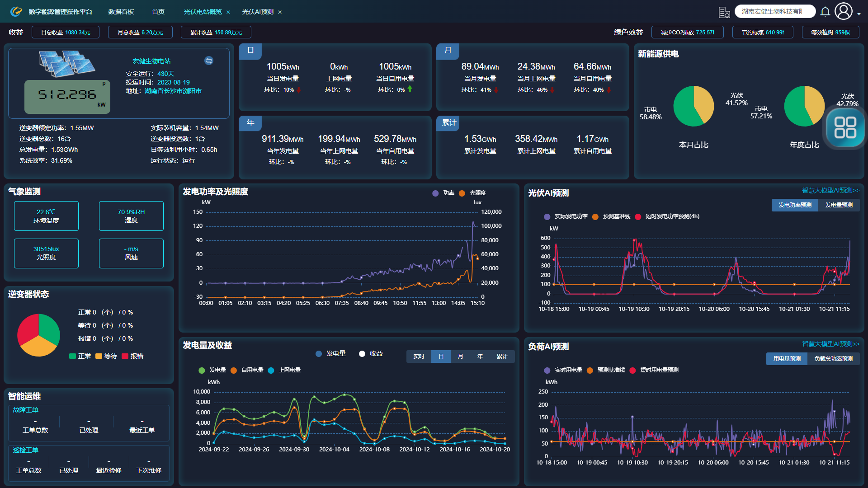868x488 pixels.
Task: Open the 数据看板 menu
Action: [x=121, y=12]
